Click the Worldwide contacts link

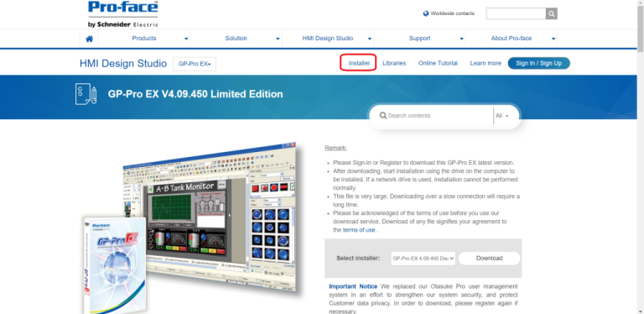[453, 13]
